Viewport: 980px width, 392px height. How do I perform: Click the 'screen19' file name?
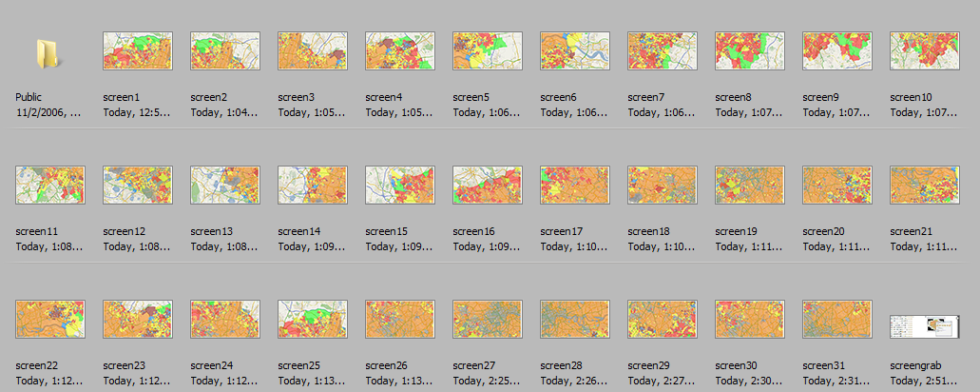pyautogui.click(x=737, y=232)
